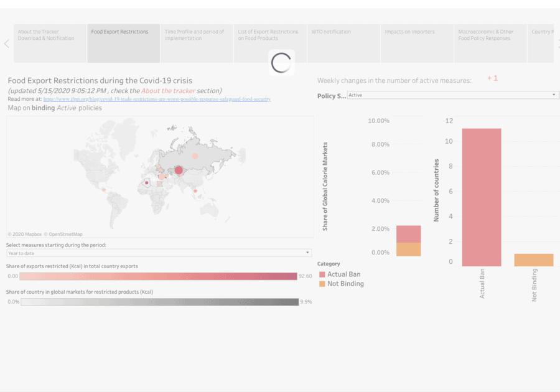The image size is (560, 392).
Task: Open the Impacts on Importers tab
Action: pos(417,43)
